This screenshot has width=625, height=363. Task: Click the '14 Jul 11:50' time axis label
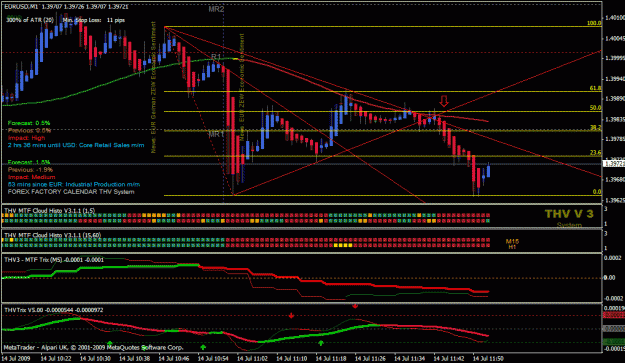pyautogui.click(x=489, y=358)
